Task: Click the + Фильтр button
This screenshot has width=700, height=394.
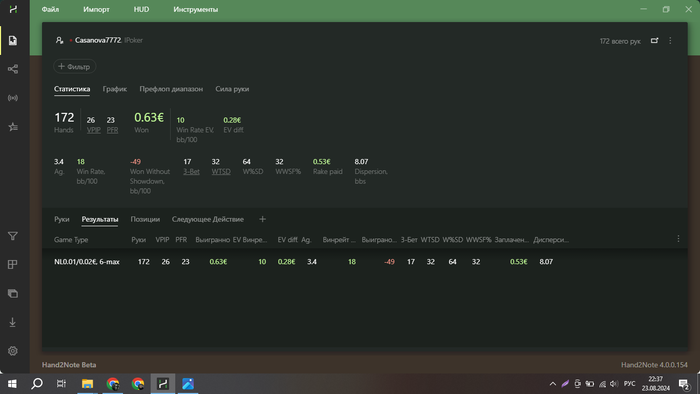Action: click(75, 66)
